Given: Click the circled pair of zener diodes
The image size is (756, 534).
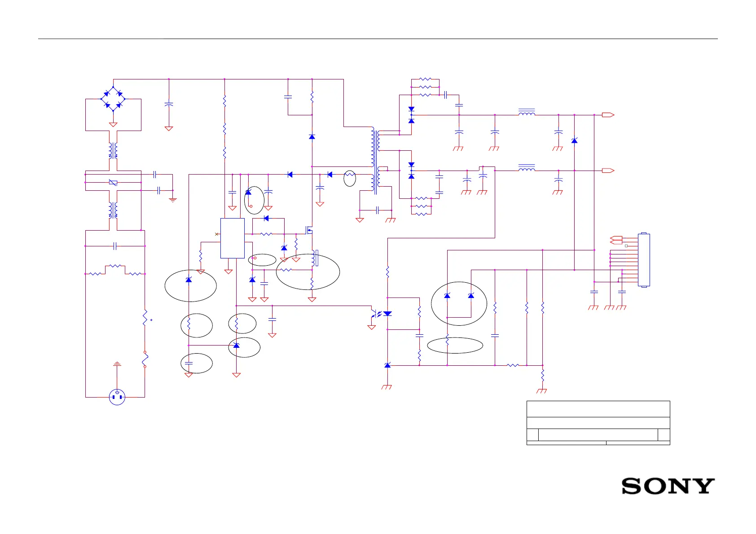Looking at the screenshot, I should [459, 303].
